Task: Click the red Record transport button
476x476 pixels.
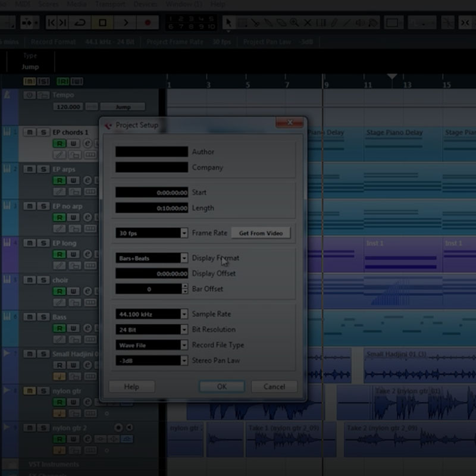Action: coord(148,23)
